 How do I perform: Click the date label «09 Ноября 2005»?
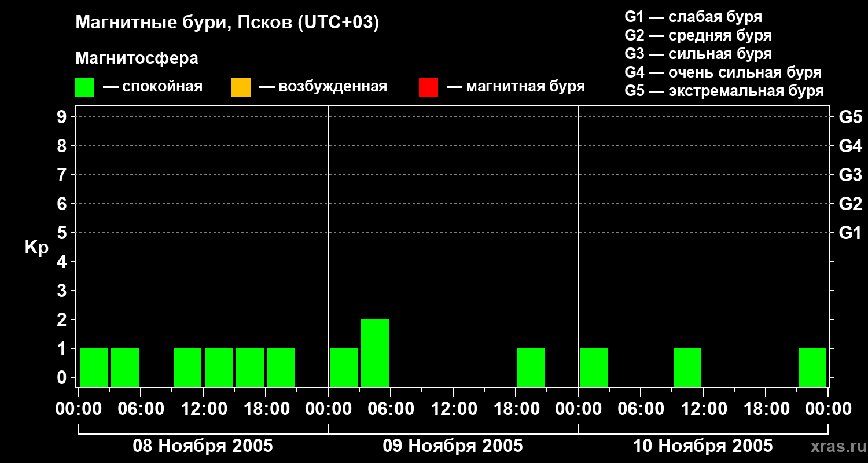453,446
